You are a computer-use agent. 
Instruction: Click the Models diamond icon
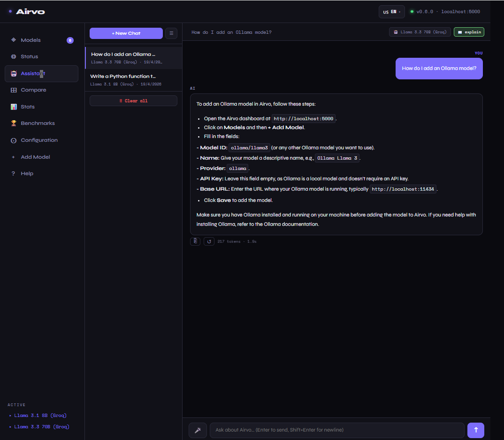(x=14, y=40)
